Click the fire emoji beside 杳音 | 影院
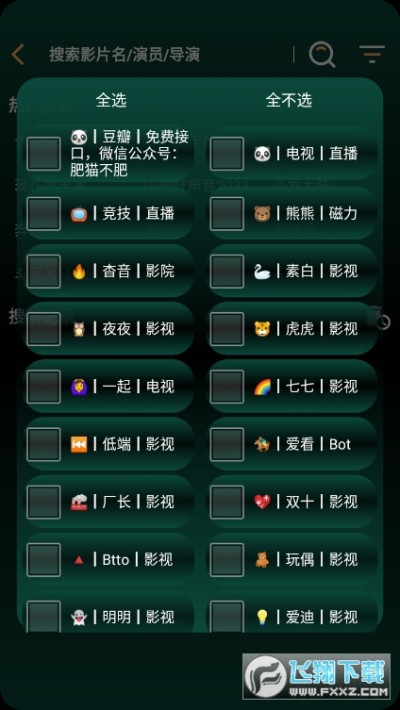 79,271
